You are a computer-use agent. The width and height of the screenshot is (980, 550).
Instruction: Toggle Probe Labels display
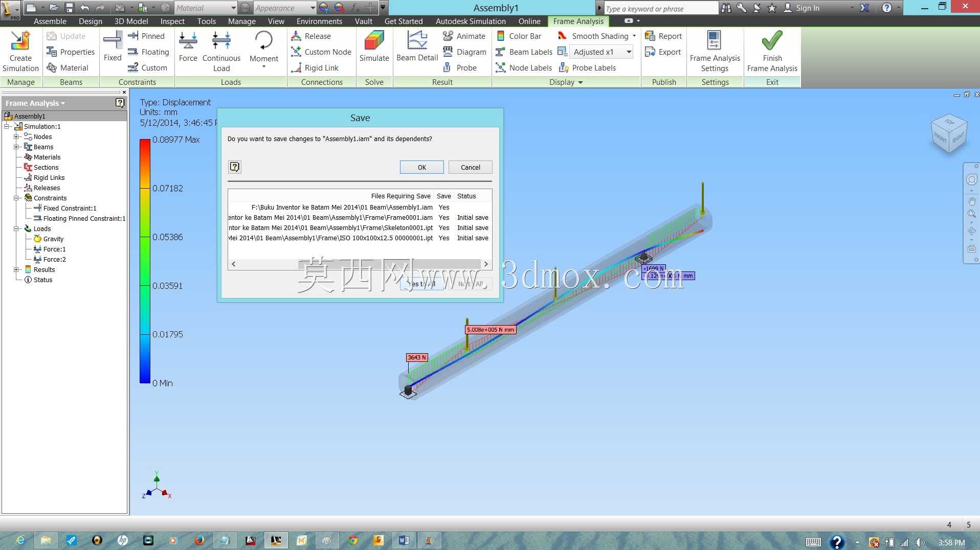(x=588, y=68)
